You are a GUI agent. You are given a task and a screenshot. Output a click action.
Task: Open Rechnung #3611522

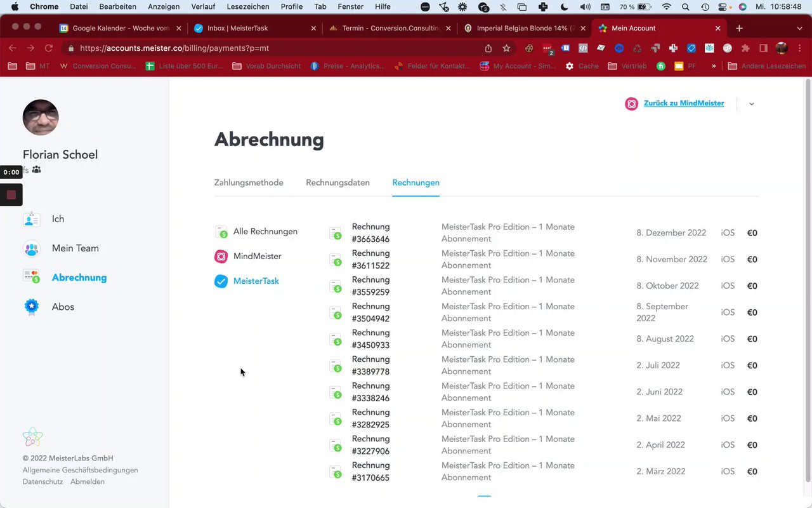tap(370, 259)
